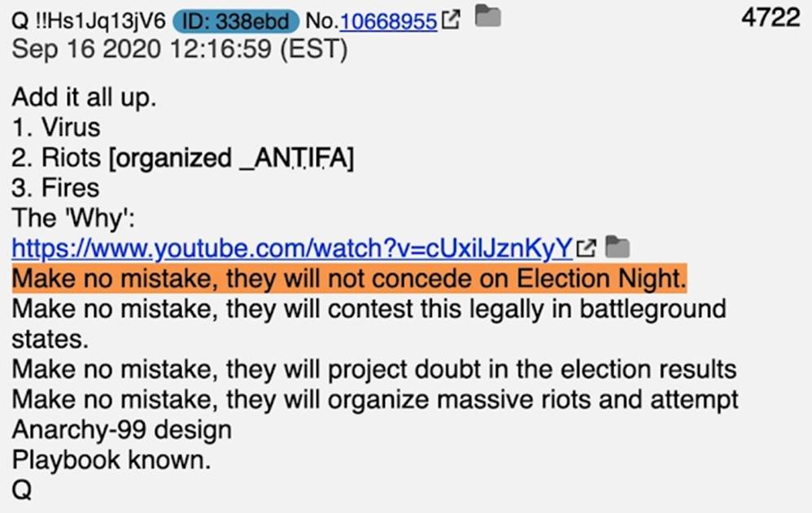Click external link icon beside post number

(x=451, y=20)
